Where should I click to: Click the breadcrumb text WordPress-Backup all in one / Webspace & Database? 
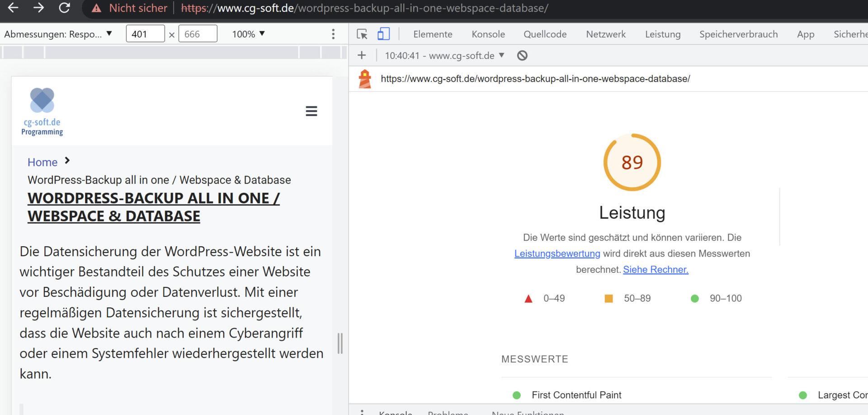159,180
